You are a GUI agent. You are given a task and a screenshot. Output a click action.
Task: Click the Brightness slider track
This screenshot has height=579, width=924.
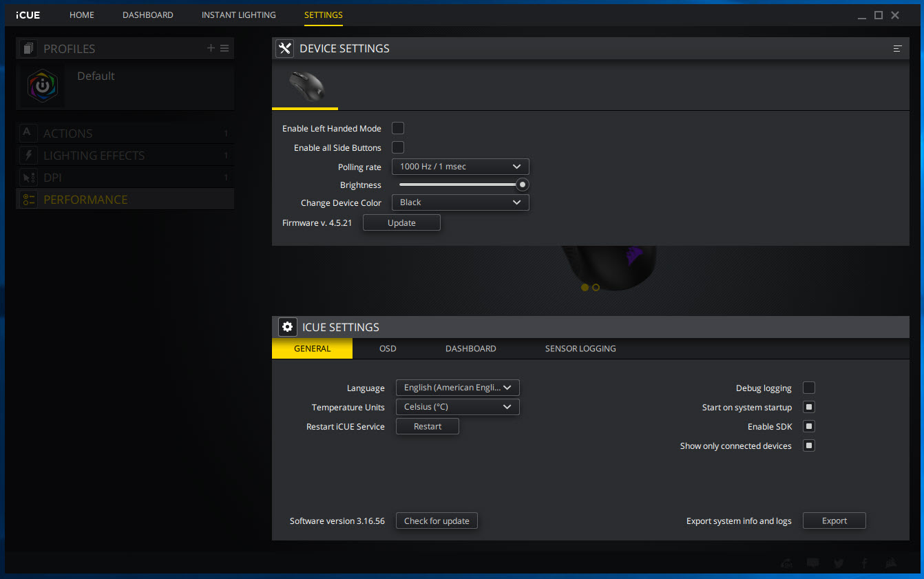point(459,185)
